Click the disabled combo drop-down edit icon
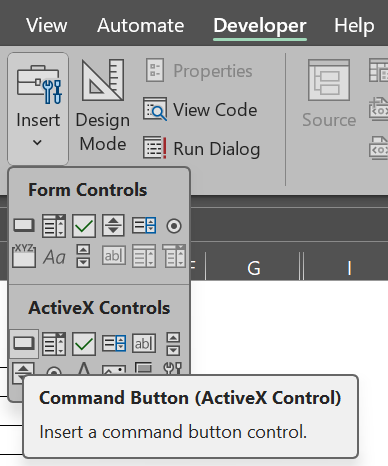This screenshot has height=466, width=388. pos(174,256)
